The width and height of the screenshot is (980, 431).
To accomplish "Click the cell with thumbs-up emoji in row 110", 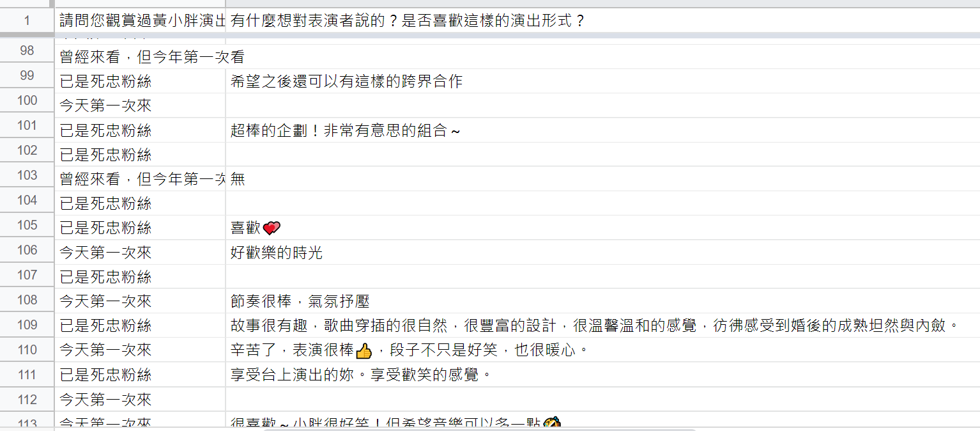I will click(x=602, y=350).
